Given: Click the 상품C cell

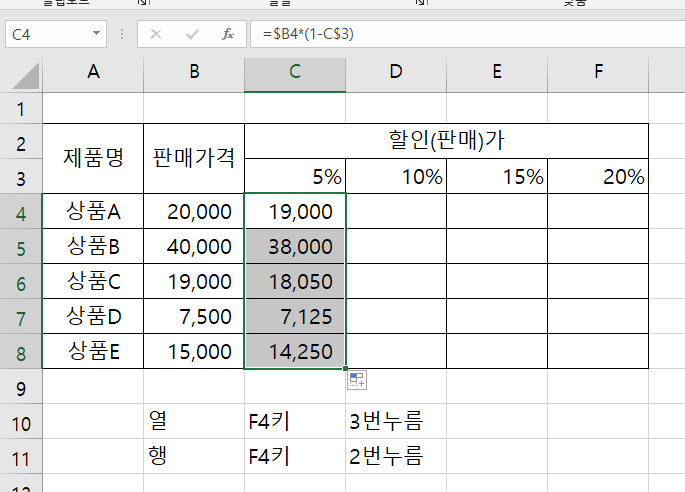Looking at the screenshot, I should (93, 281).
